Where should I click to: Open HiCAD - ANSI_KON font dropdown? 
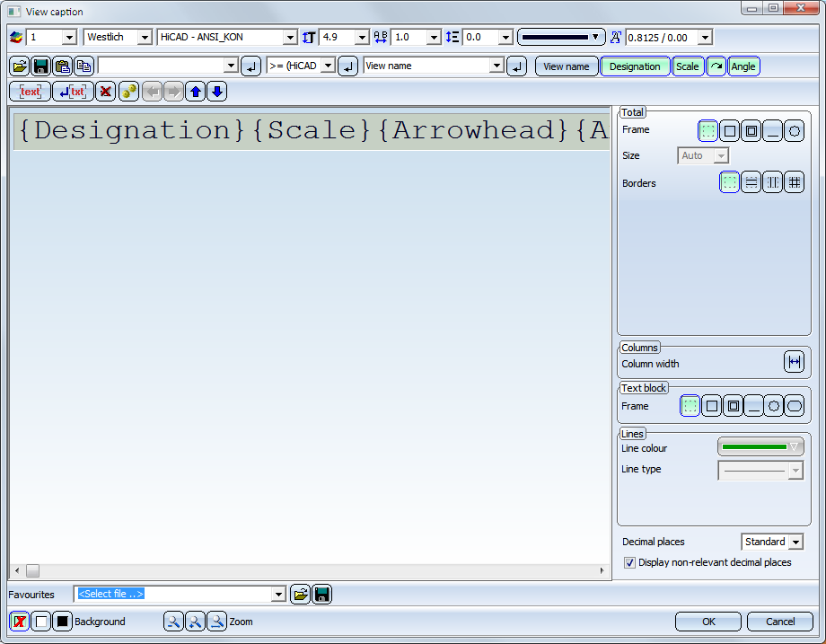[x=290, y=38]
